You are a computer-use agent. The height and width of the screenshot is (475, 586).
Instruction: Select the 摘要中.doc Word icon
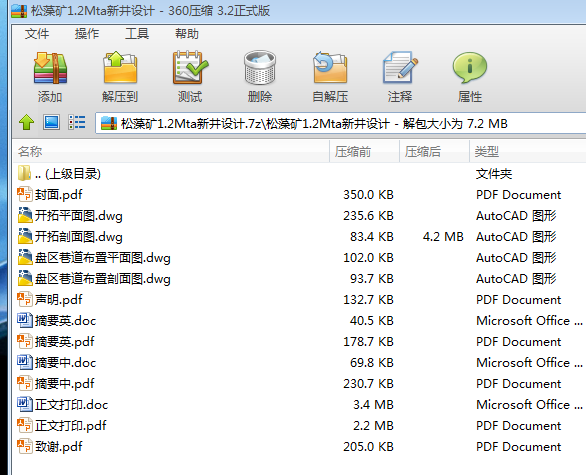pos(25,362)
